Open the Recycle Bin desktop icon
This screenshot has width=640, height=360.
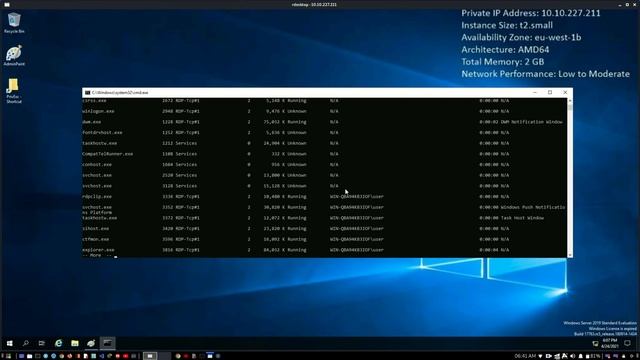14,22
